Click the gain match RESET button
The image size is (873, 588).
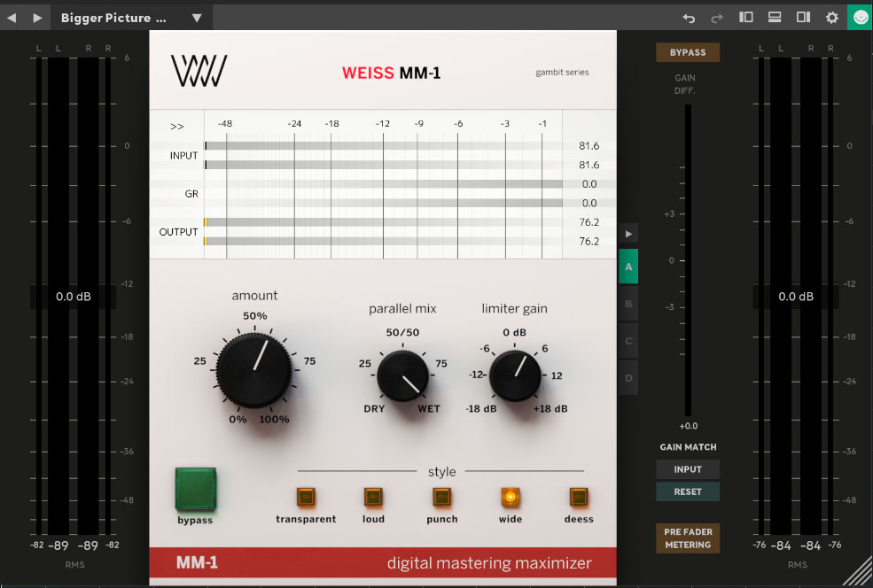pyautogui.click(x=688, y=491)
